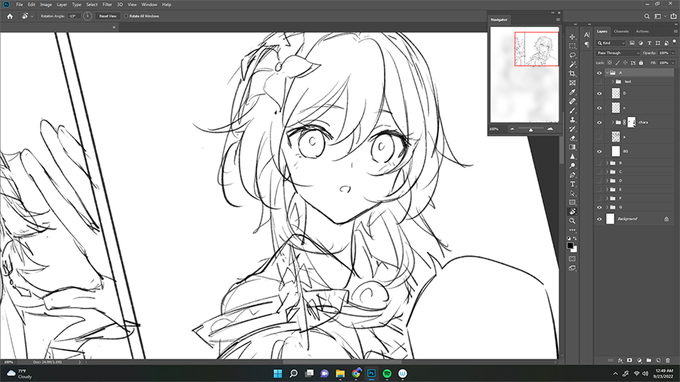Select the Frame tool

(572, 83)
